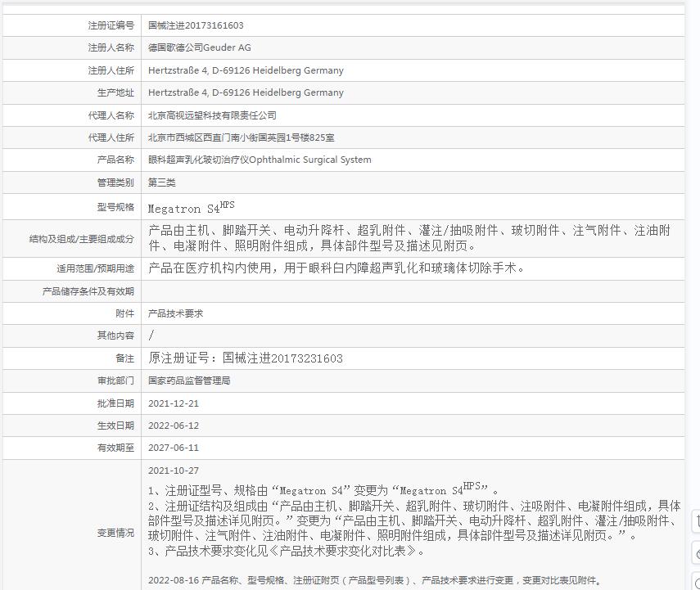Image resolution: width=700 pixels, height=590 pixels.
Task: Click the 2022-08-16 change record line
Action: pyautogui.click(x=375, y=580)
